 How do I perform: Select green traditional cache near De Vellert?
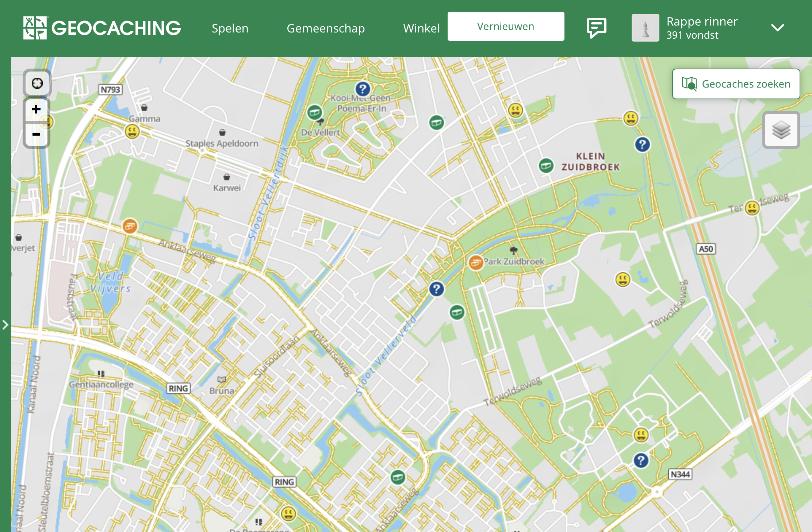pos(314,112)
